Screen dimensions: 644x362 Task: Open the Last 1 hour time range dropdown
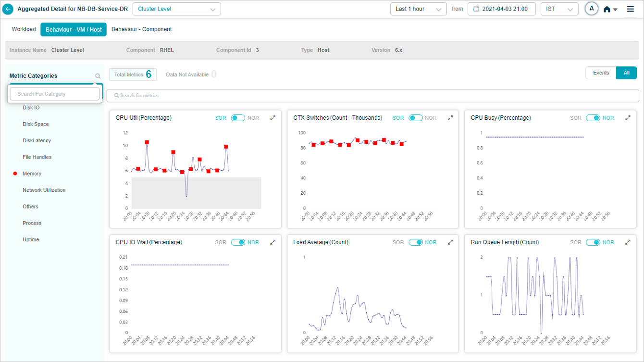[x=418, y=9]
